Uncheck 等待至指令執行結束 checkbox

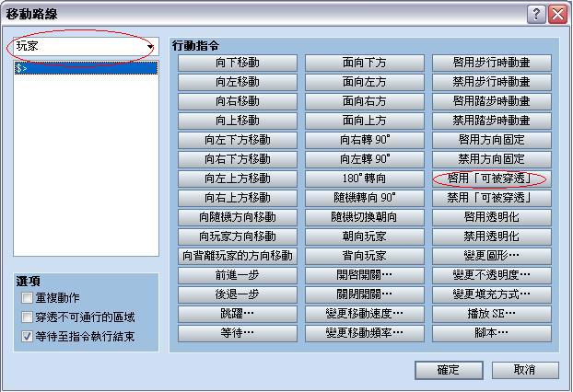coord(27,336)
